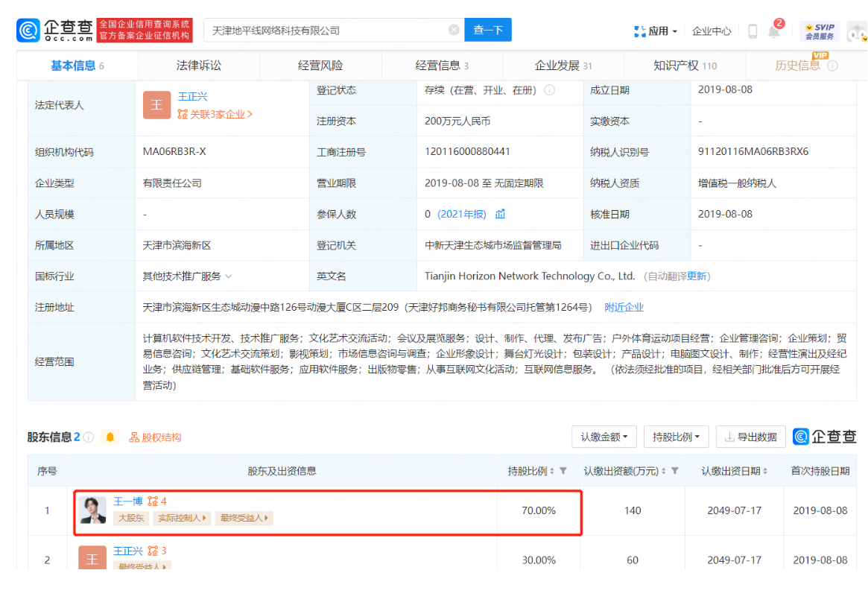Open the 认缴金额 dropdown
Viewport: 868px width, 611px height.
click(604, 437)
